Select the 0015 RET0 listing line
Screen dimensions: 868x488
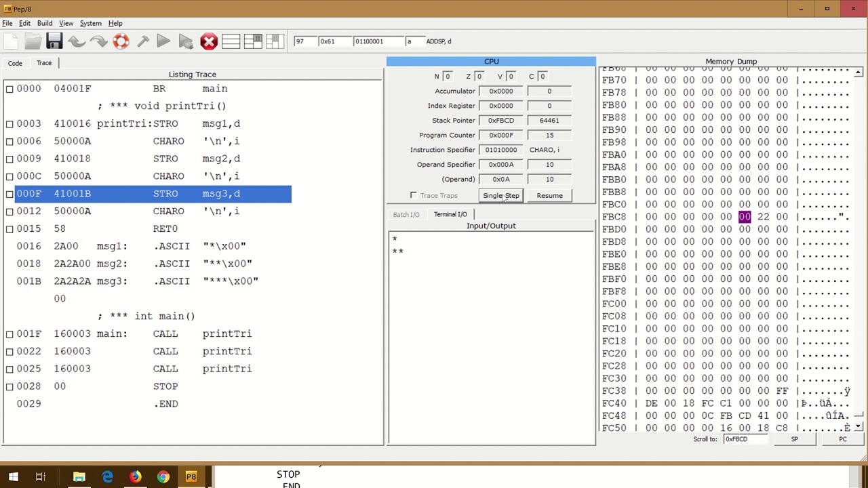coord(153,229)
